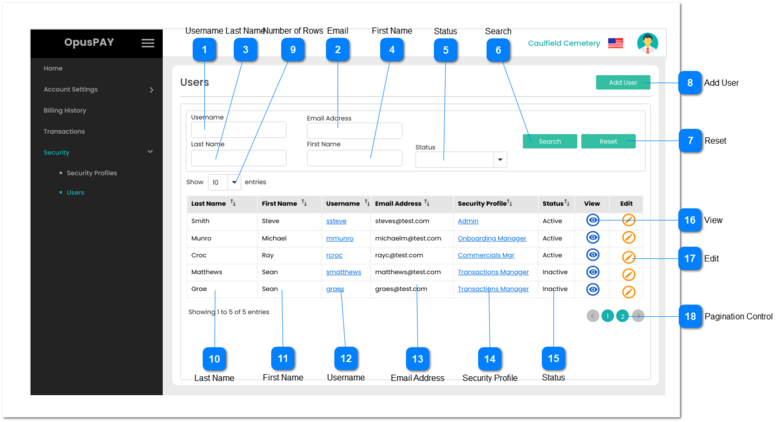781x422 pixels.
Task: Click the Reset button
Action: pos(608,142)
